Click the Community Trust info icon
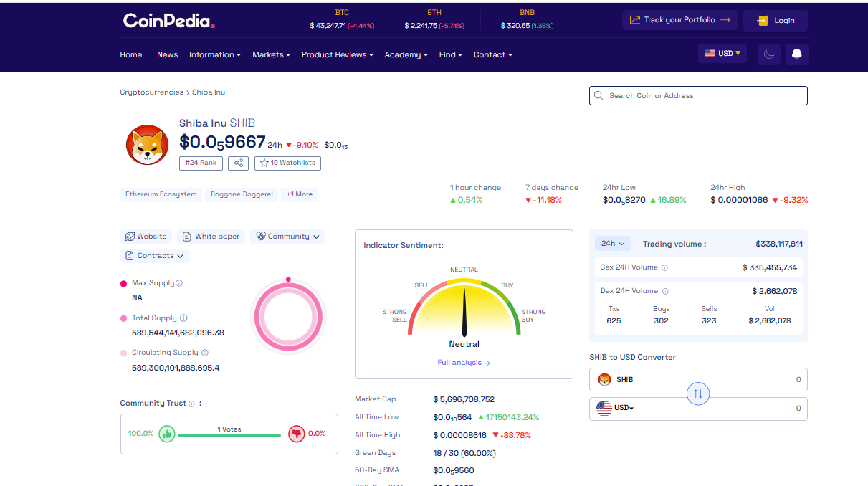This screenshot has height=486, width=868. coord(192,404)
